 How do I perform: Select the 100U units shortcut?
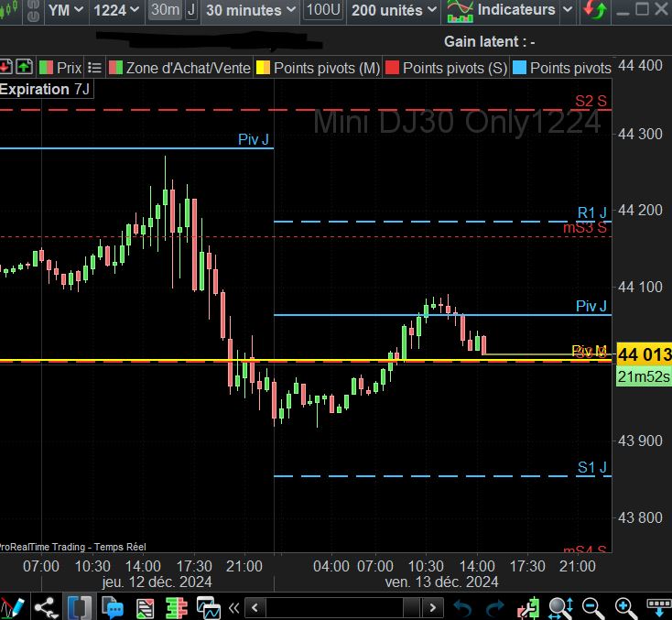323,9
